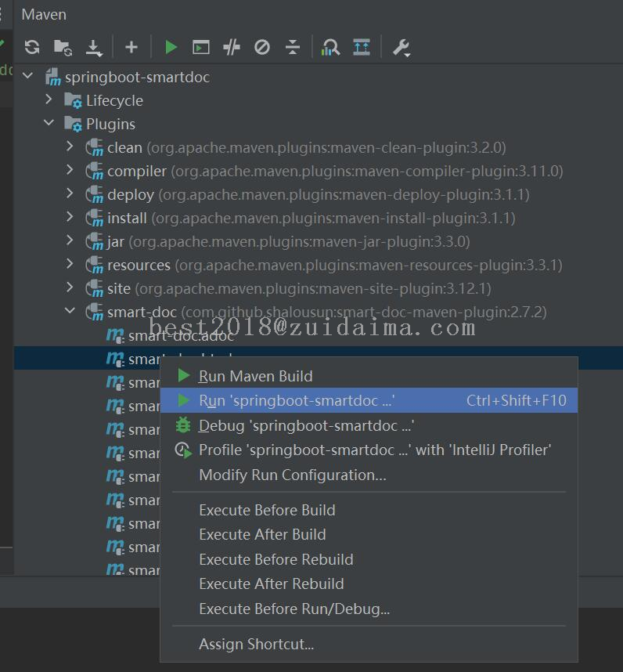Screen dimensions: 623x672
Task: Expand the Lifecycle node
Action: [49, 99]
